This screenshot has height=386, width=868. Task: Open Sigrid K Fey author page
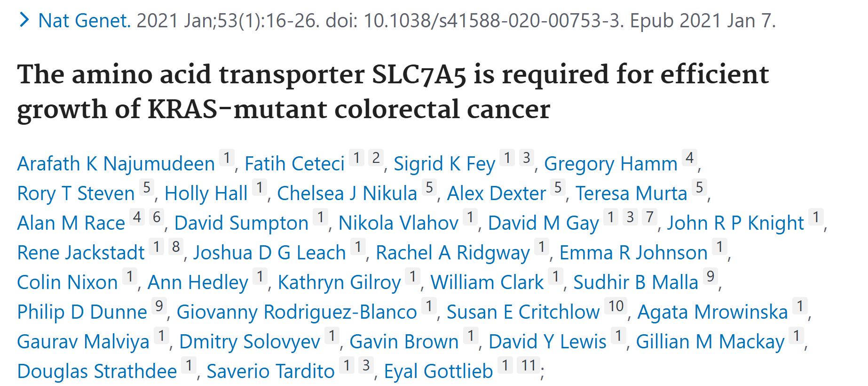click(444, 164)
